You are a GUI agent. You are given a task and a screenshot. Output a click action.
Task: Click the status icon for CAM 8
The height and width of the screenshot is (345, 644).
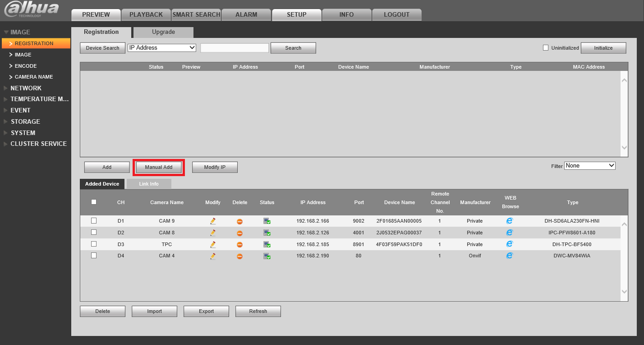point(267,233)
